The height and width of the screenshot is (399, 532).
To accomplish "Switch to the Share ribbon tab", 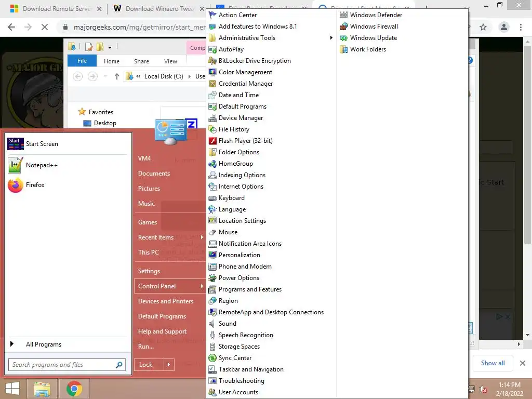I will pyautogui.click(x=141, y=61).
